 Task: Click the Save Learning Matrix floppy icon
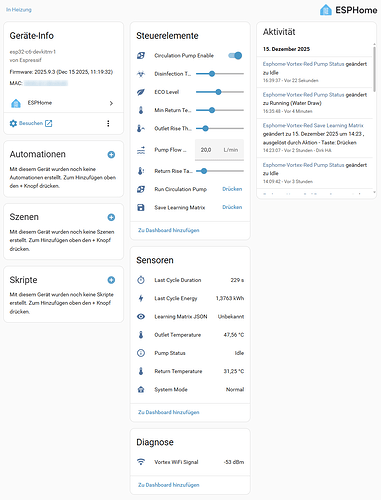[x=141, y=207]
